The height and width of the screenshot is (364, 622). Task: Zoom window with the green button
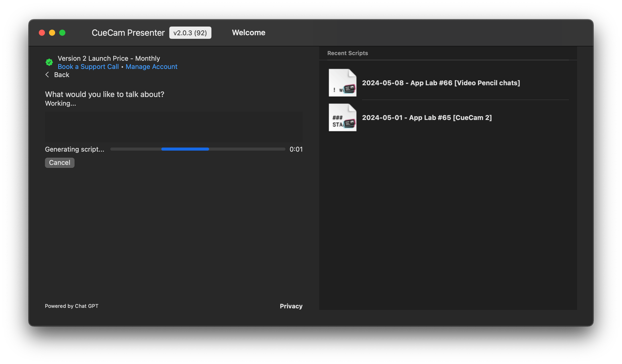[62, 33]
